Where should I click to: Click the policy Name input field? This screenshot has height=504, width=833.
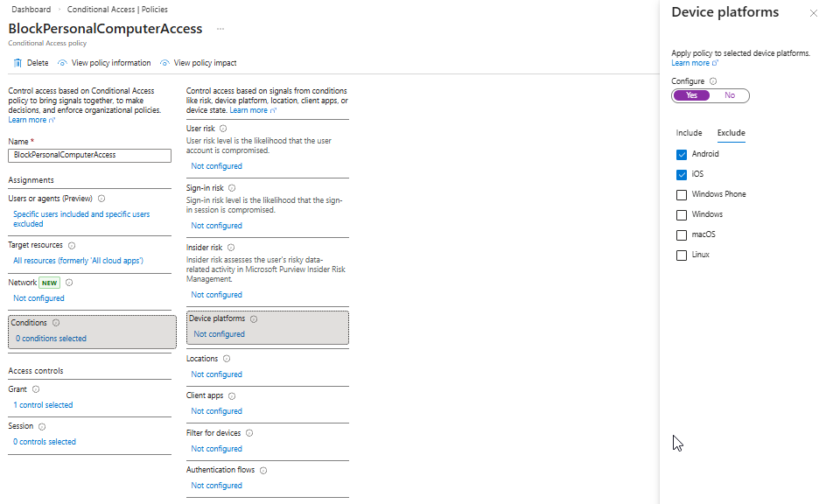[x=89, y=155]
